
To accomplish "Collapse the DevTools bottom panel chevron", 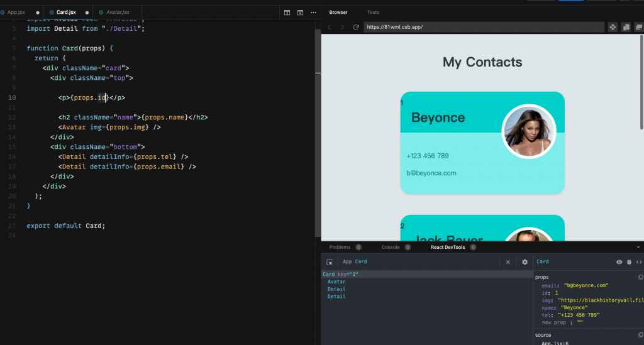I will pyautogui.click(x=638, y=248).
